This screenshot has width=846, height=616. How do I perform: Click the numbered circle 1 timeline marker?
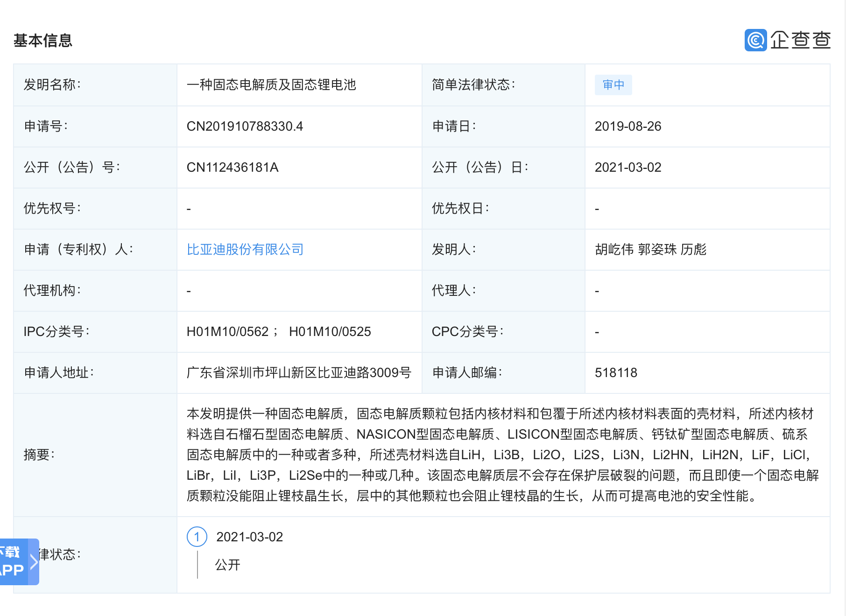[x=198, y=537]
